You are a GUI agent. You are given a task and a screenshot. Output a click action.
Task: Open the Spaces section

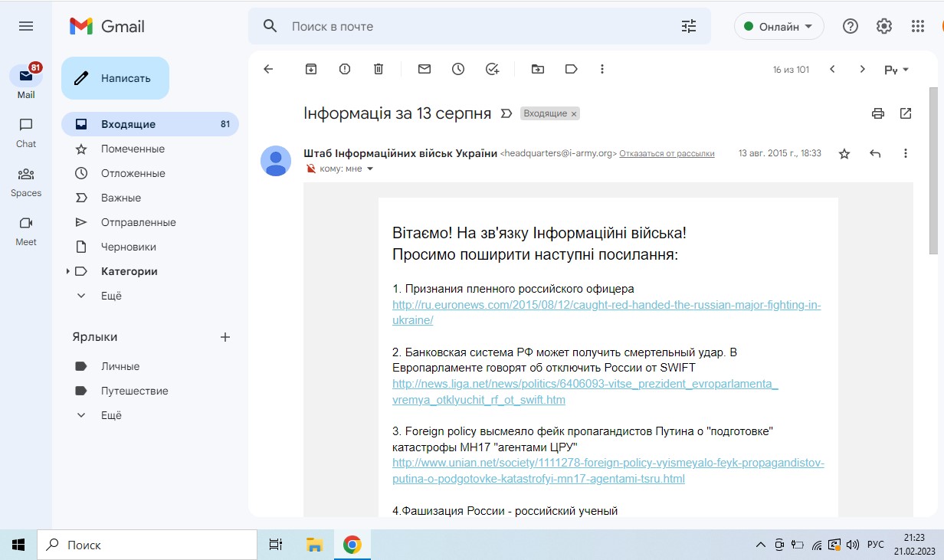(26, 181)
